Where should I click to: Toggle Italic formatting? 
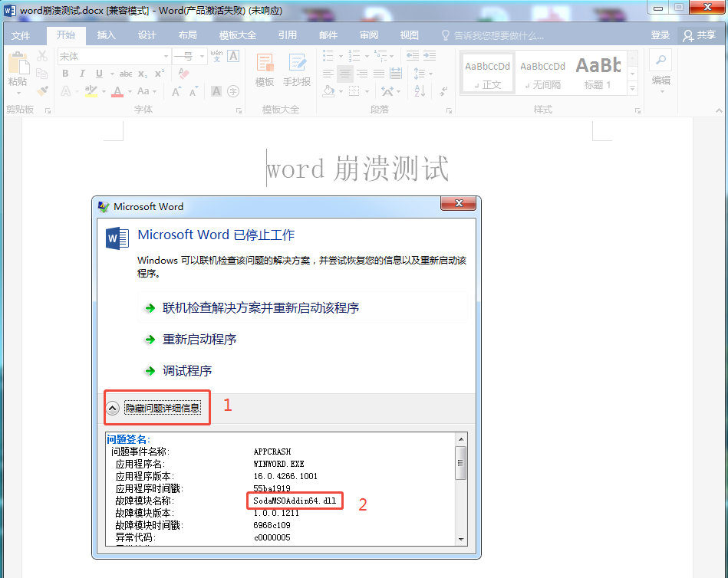click(x=82, y=74)
